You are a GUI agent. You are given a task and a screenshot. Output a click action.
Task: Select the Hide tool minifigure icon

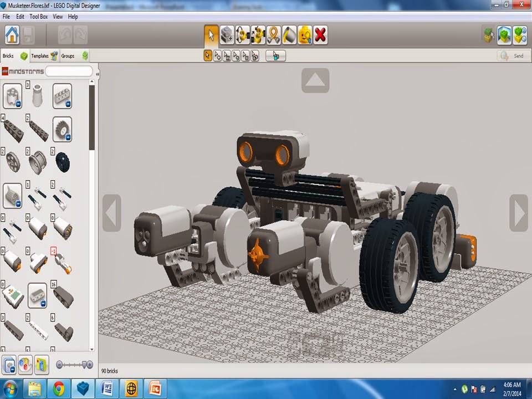click(x=304, y=34)
